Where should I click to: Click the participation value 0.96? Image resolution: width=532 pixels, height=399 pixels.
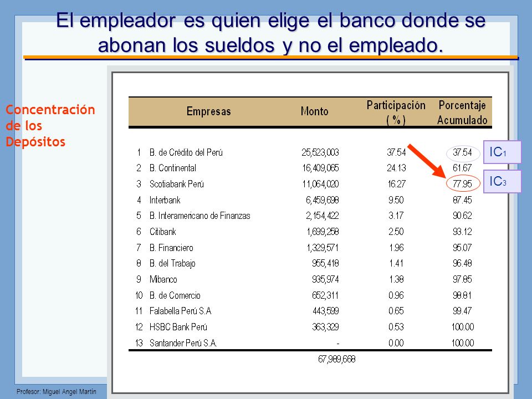pyautogui.click(x=396, y=295)
